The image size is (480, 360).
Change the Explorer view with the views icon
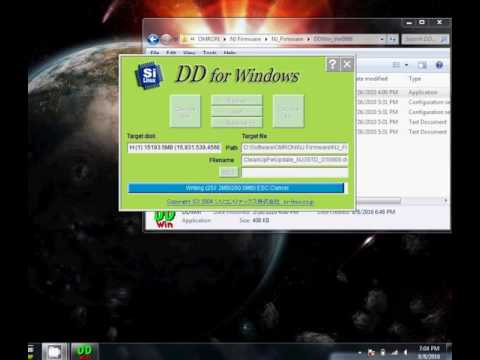coord(396,65)
